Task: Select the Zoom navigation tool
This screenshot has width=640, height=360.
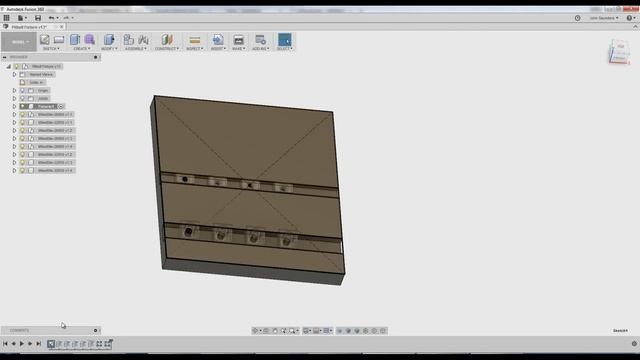Action: pyautogui.click(x=283, y=331)
